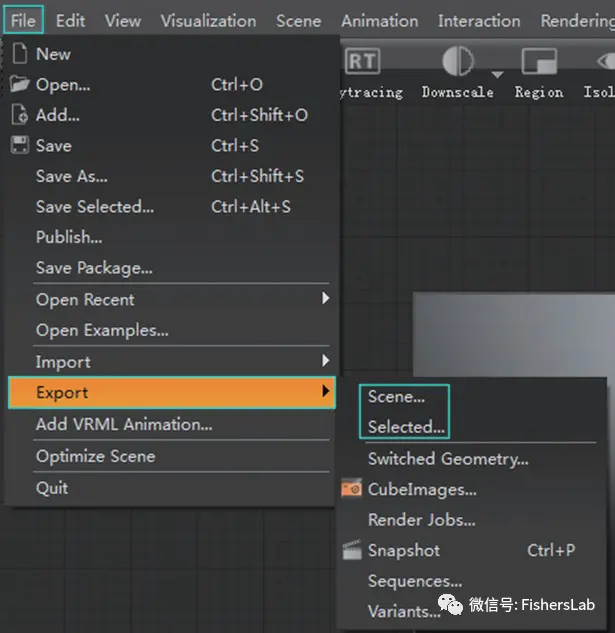615x633 pixels.
Task: Open the Rendering menu
Action: (578, 21)
